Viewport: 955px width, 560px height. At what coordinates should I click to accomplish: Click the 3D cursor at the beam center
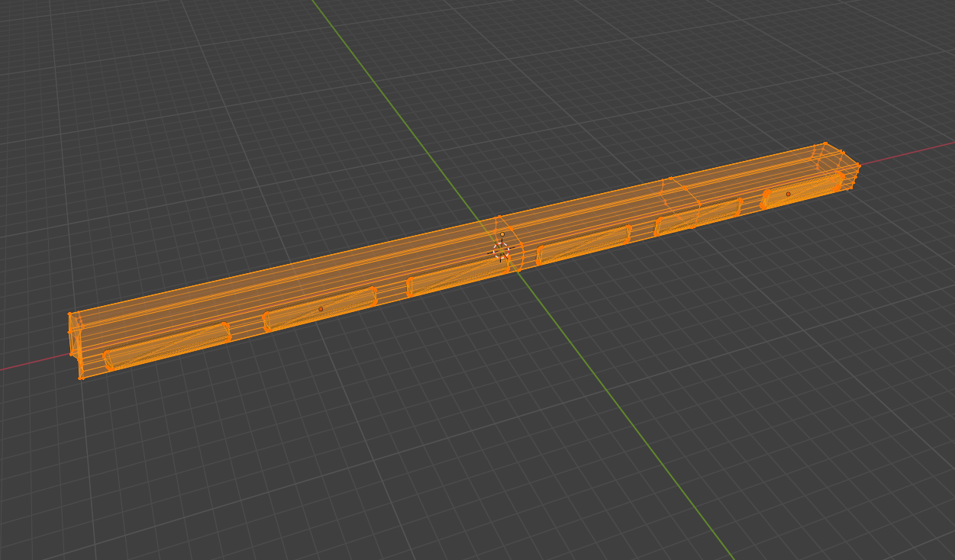[501, 251]
